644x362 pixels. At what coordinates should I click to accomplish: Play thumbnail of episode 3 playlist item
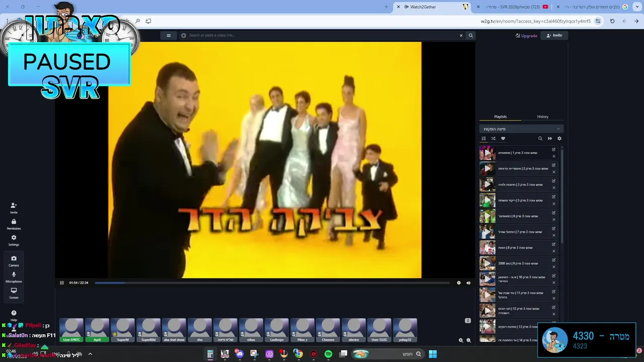point(487,185)
